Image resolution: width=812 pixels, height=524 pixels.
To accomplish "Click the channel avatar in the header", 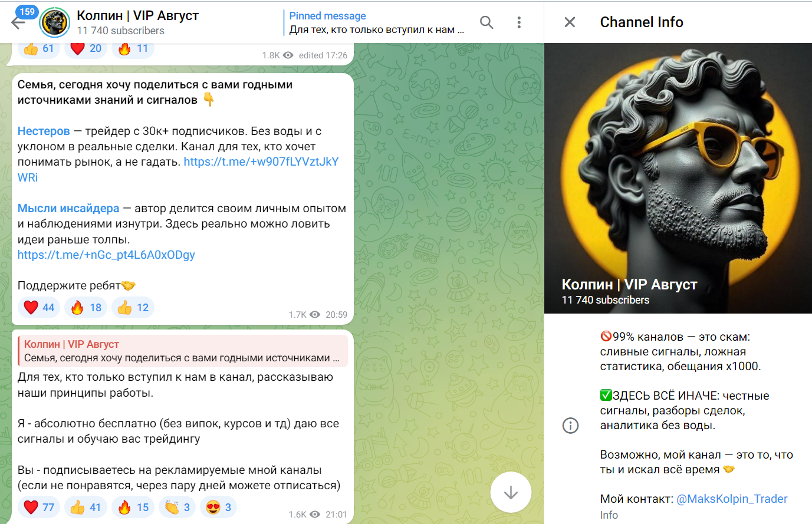I will tap(54, 22).
